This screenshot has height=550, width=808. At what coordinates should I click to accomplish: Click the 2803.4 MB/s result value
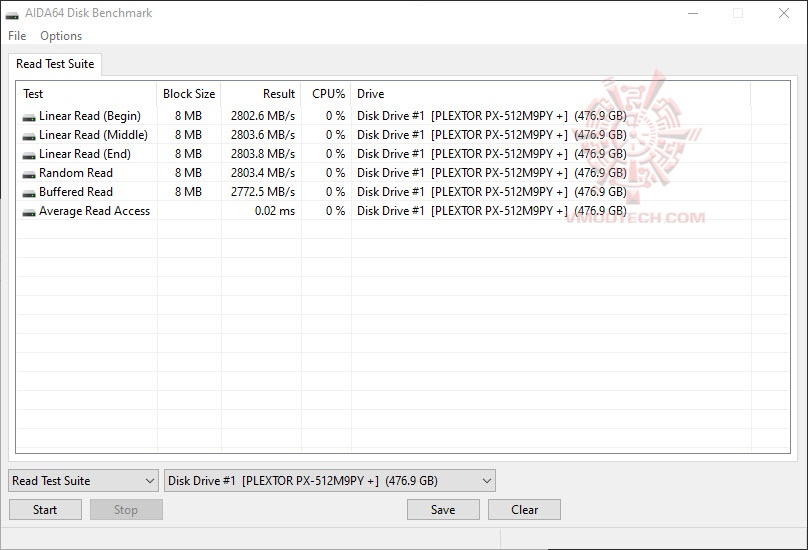click(x=263, y=173)
